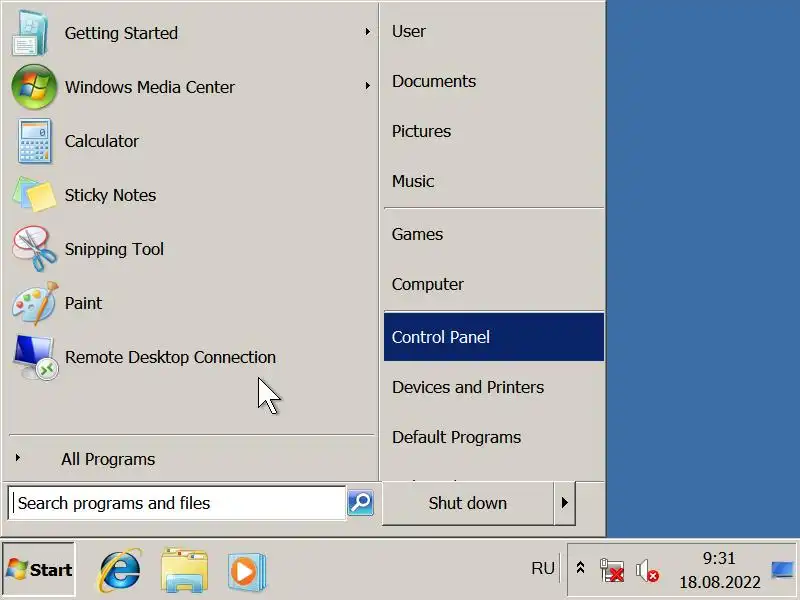
Task: Open Devices and Printers
Action: [x=493, y=387]
